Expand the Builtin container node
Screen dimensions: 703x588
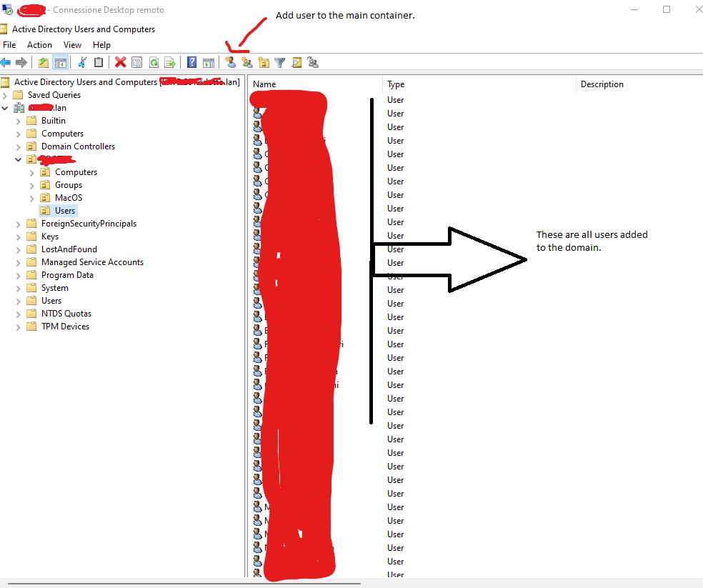coord(19,121)
